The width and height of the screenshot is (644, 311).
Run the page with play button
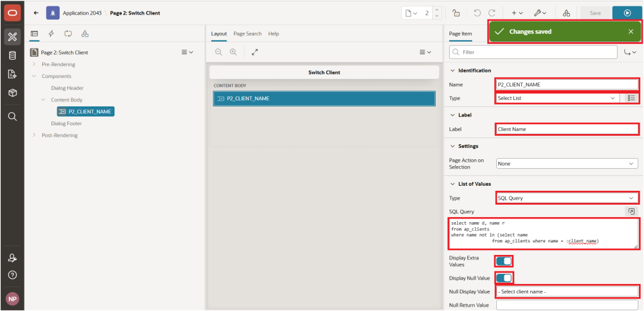point(627,13)
